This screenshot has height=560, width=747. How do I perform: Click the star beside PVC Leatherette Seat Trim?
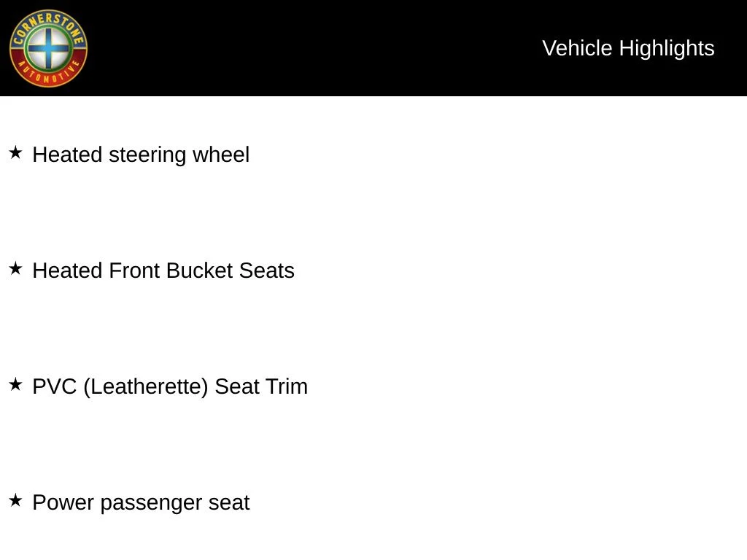coord(16,384)
